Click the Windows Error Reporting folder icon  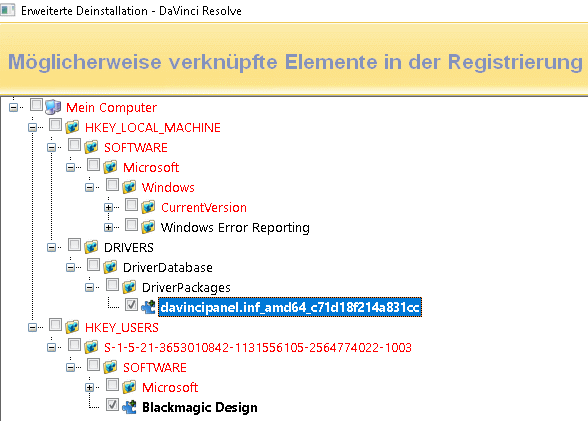148,227
